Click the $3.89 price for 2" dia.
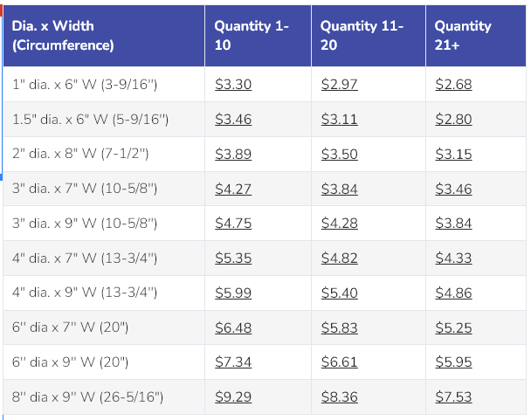531x420 pixels. pyautogui.click(x=232, y=154)
